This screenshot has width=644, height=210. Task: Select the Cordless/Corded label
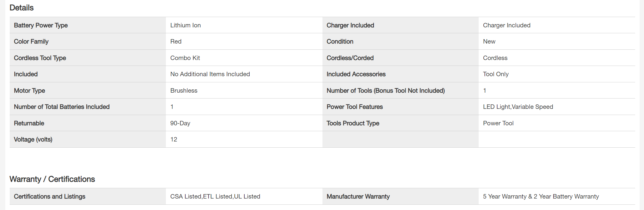click(350, 58)
